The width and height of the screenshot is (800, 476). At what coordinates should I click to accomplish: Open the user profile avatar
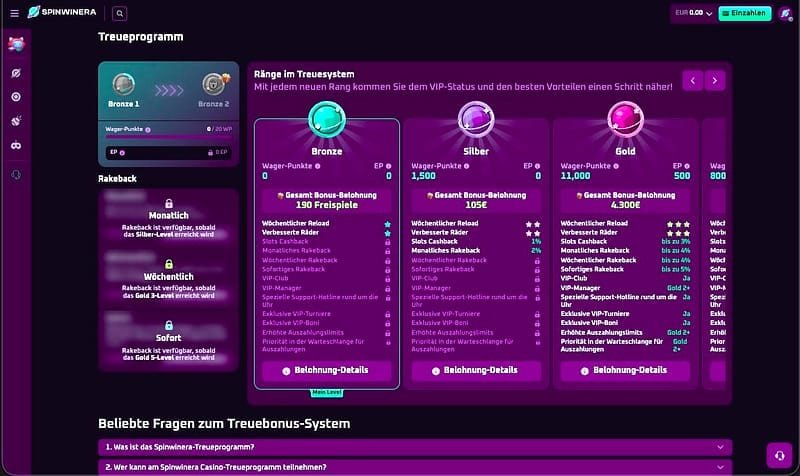(x=785, y=13)
